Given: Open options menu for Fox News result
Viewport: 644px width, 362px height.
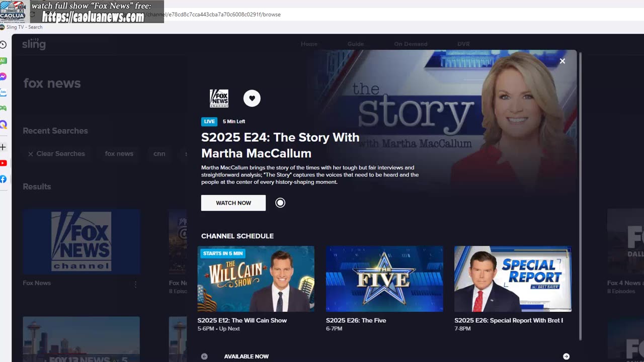Looking at the screenshot, I should pyautogui.click(x=135, y=284).
